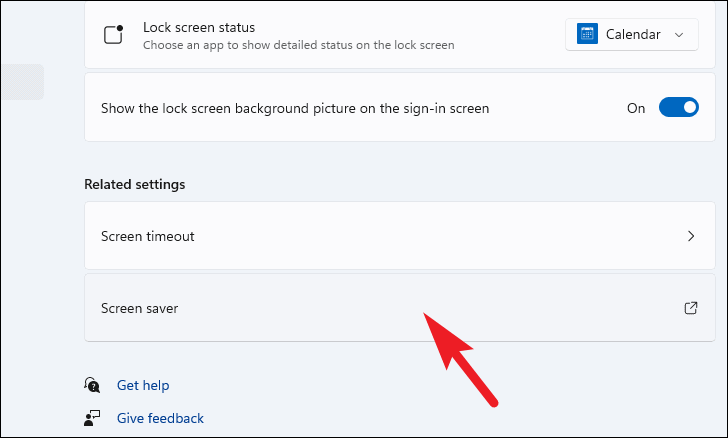Click the 'Choose an app to show detailed status' description
Screen dimensions: 728x438
point(299,45)
